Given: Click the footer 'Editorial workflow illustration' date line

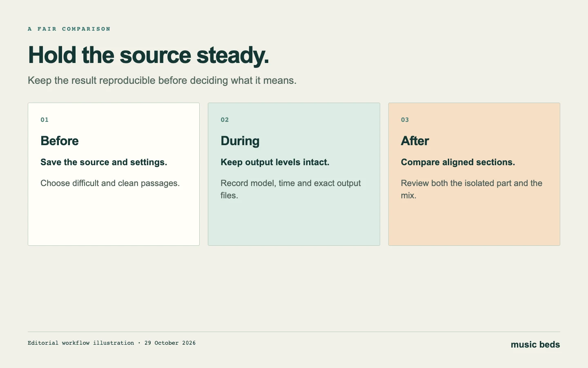Looking at the screenshot, I should [112, 343].
